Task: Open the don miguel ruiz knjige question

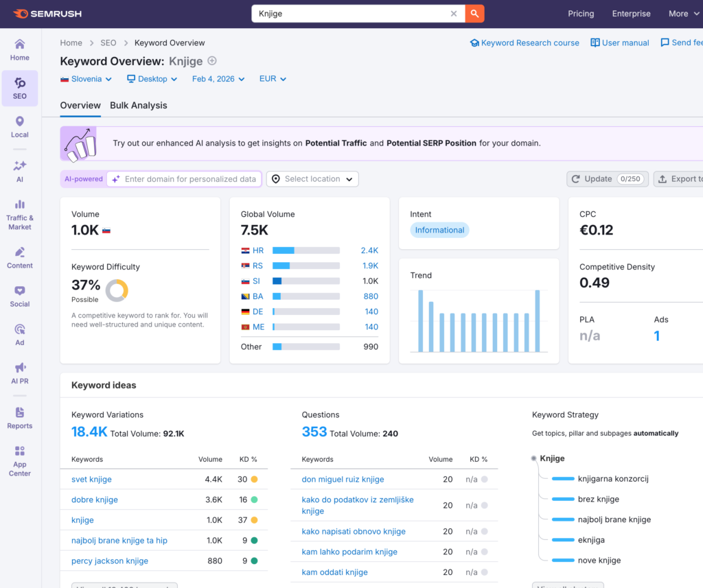Action: [343, 479]
